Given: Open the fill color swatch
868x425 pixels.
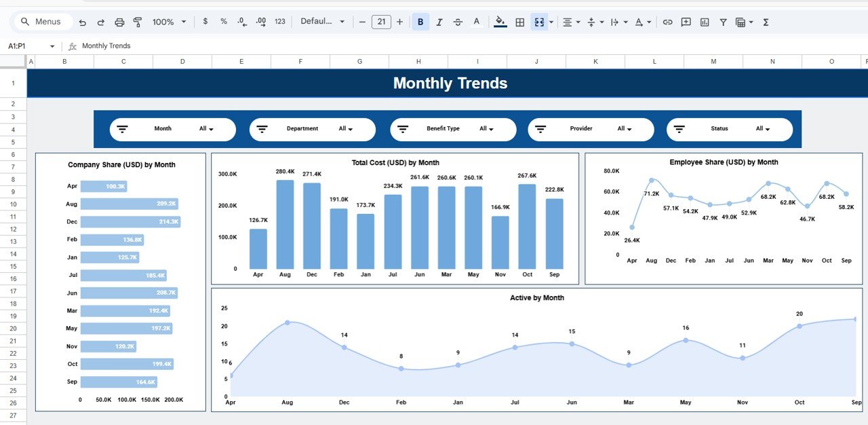Looking at the screenshot, I should click(x=500, y=22).
